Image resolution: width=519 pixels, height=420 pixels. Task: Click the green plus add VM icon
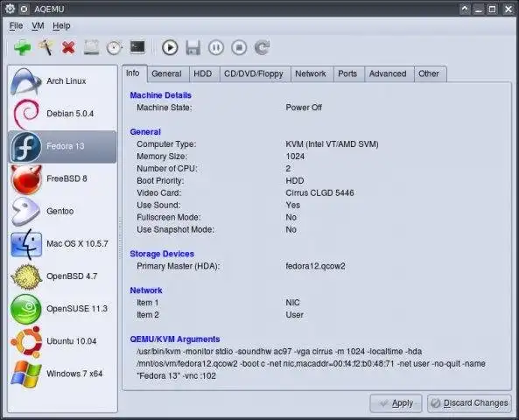23,47
